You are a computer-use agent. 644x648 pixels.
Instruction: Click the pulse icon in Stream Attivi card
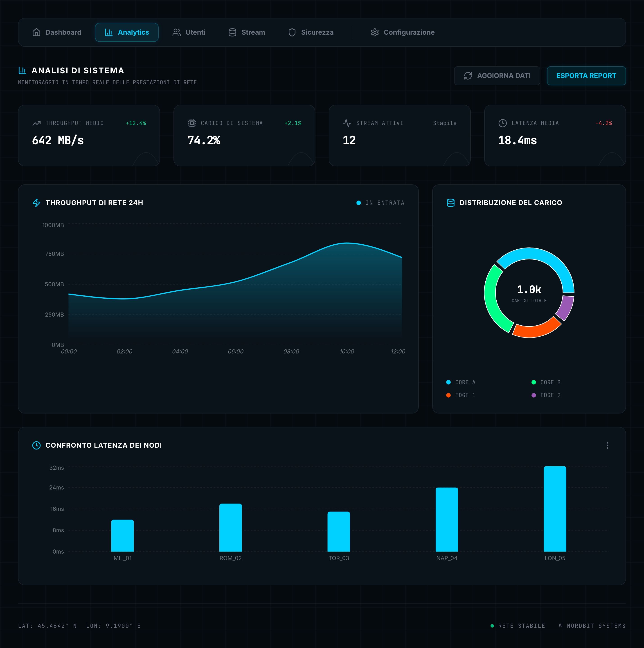[x=347, y=123]
